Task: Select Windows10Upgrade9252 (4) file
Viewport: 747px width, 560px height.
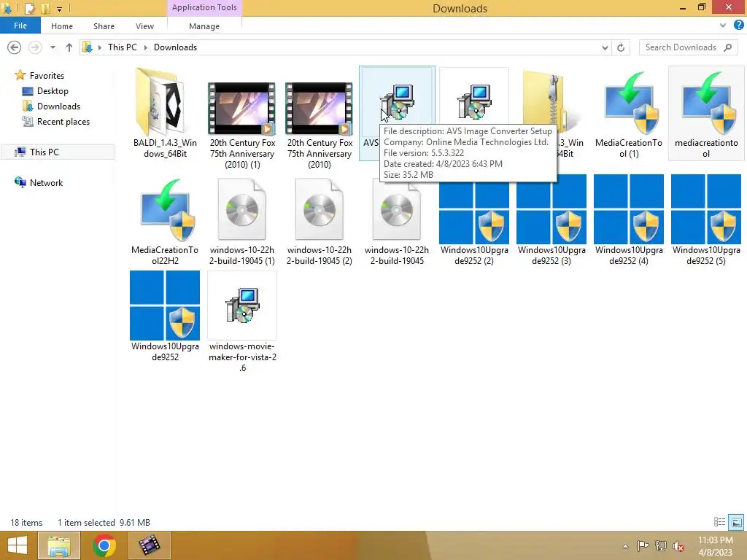Action: [x=629, y=220]
